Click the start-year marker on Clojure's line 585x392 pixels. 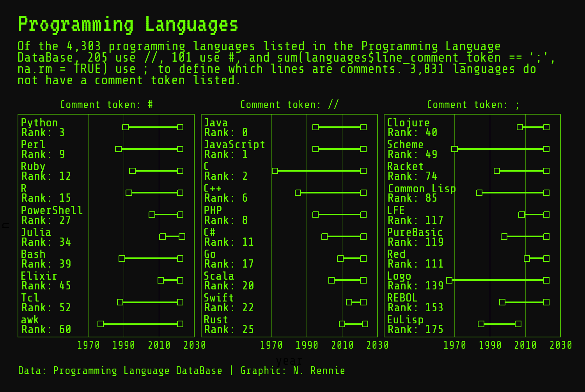(x=520, y=127)
